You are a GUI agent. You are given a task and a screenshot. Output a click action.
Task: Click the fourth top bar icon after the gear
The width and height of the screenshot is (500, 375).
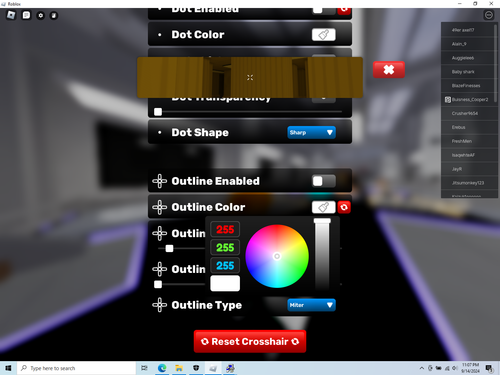click(54, 15)
